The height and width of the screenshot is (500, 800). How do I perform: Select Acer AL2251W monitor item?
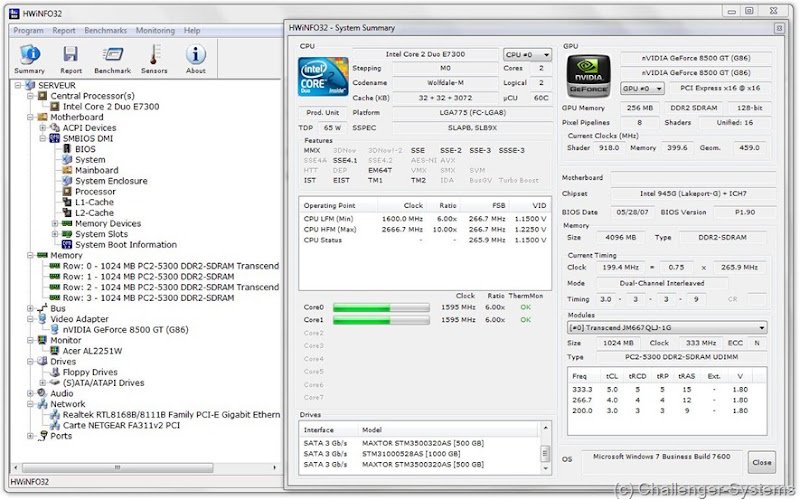coord(92,351)
